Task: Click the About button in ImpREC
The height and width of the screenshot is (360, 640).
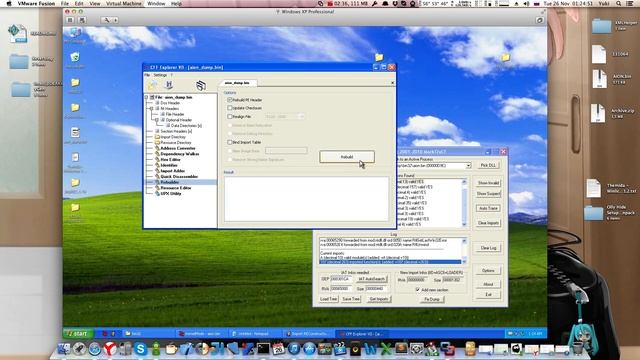Action: click(488, 284)
